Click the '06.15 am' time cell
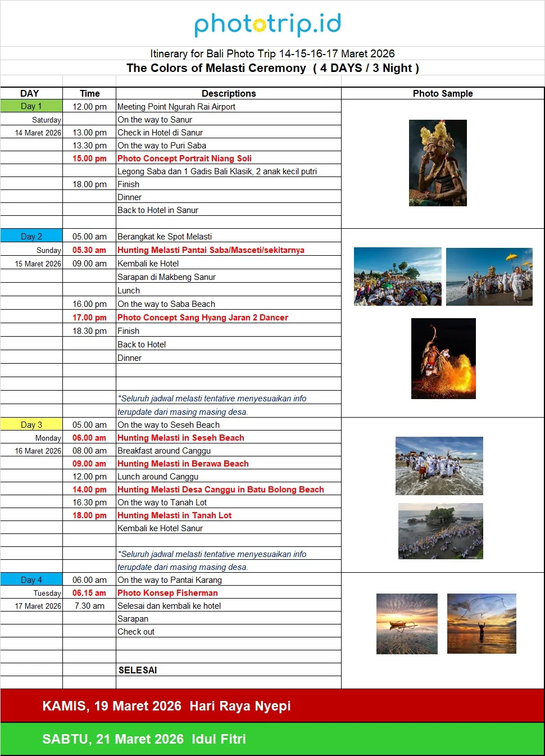545x756 pixels. point(89,592)
